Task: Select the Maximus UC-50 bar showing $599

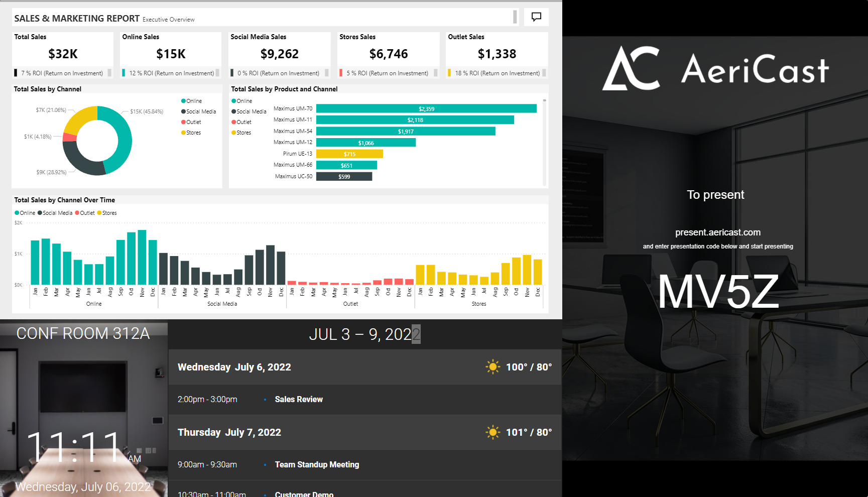Action: pyautogui.click(x=344, y=176)
